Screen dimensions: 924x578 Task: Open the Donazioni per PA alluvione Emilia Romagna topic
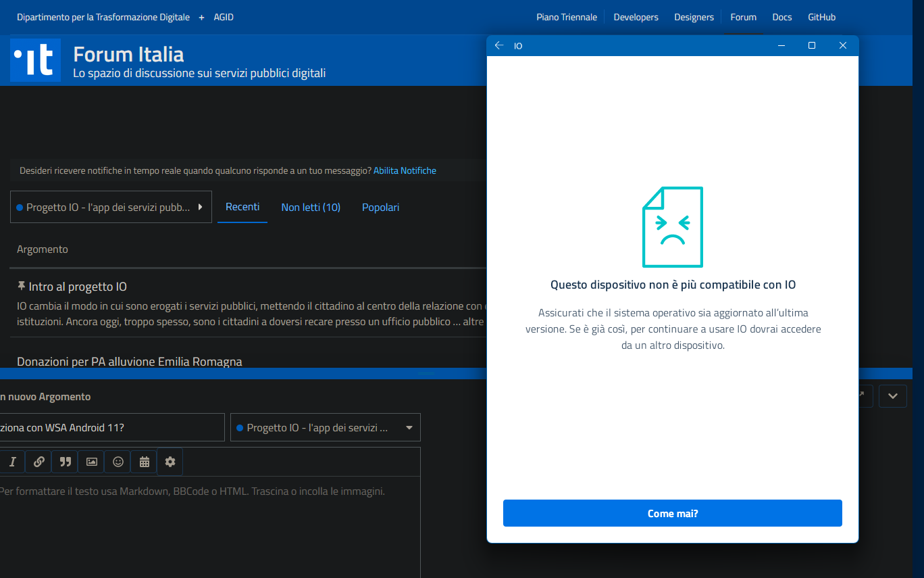130,362
